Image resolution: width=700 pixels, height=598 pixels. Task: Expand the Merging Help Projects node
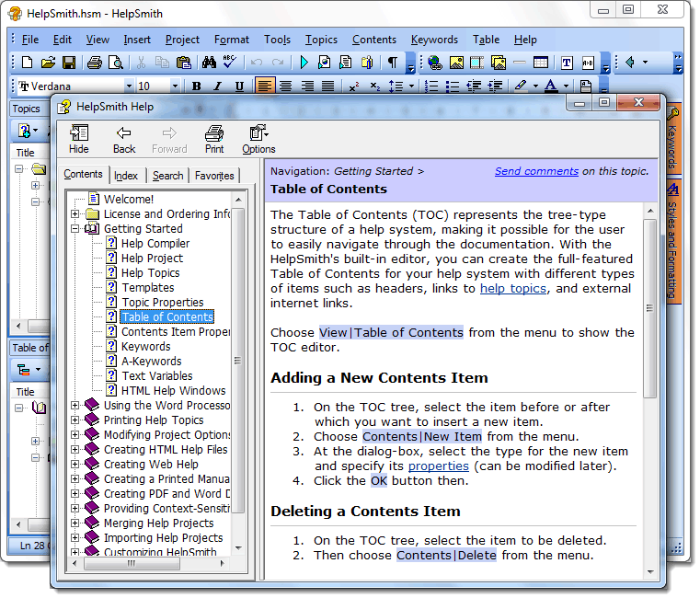[x=75, y=523]
